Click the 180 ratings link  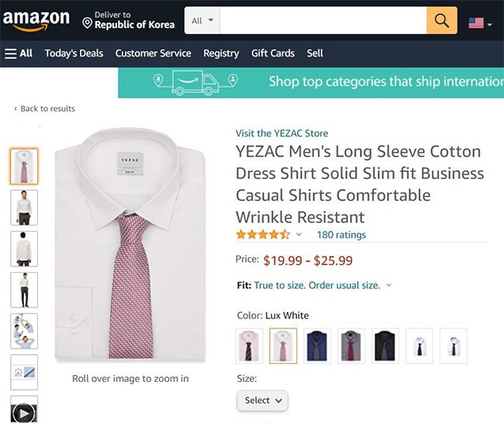341,235
